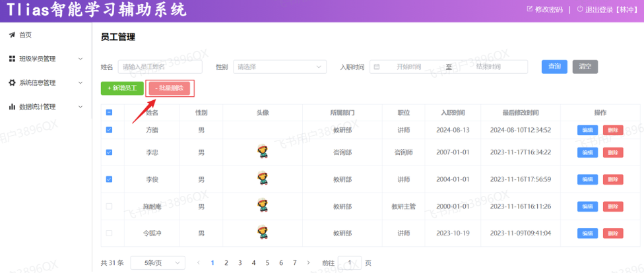
Task: Edit the employee 令狐冲
Action: (x=588, y=233)
